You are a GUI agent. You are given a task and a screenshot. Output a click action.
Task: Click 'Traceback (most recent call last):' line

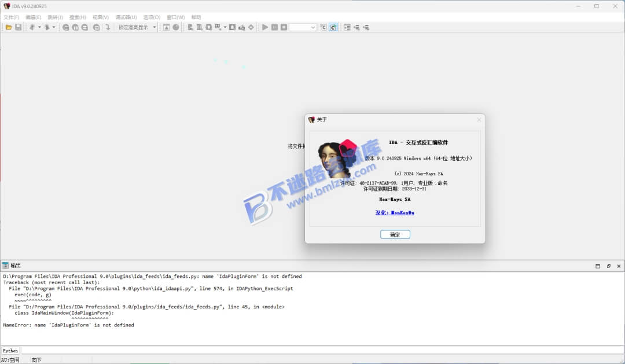(x=52, y=282)
